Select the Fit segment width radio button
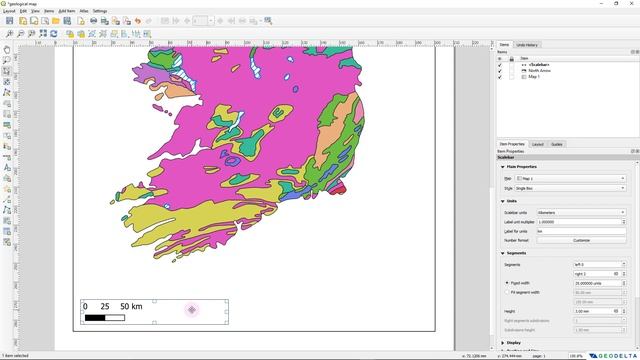 coord(507,292)
